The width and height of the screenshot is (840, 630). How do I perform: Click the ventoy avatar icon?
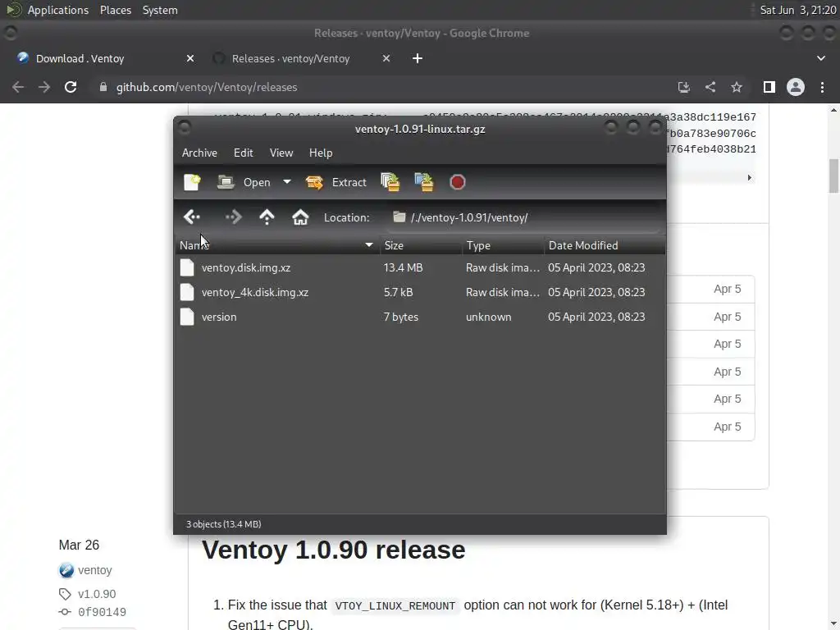point(66,570)
